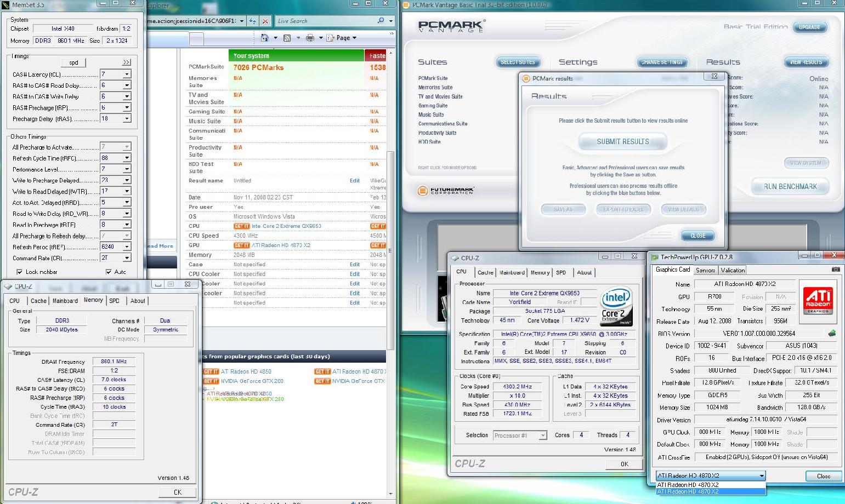This screenshot has width=845, height=504.
Task: Click the Intel Core 2 logo in CPU-Z
Action: [x=615, y=306]
